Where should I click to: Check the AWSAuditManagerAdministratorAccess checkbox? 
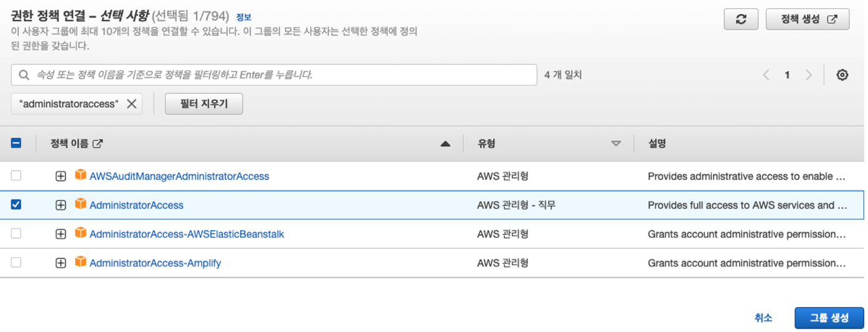click(16, 176)
